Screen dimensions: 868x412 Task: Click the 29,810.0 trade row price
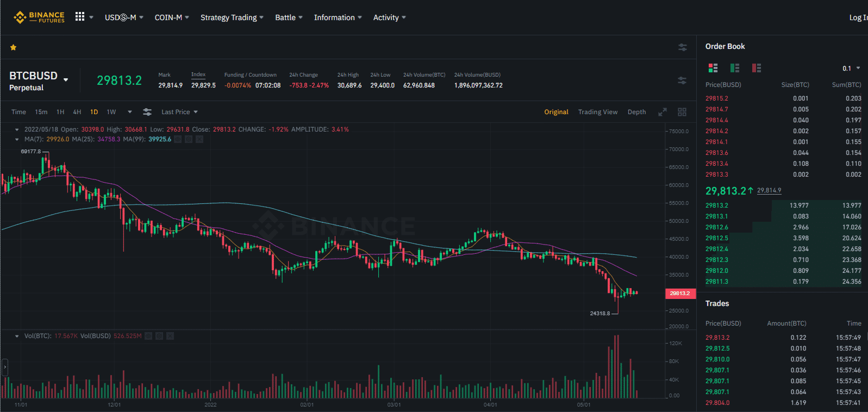(717, 359)
